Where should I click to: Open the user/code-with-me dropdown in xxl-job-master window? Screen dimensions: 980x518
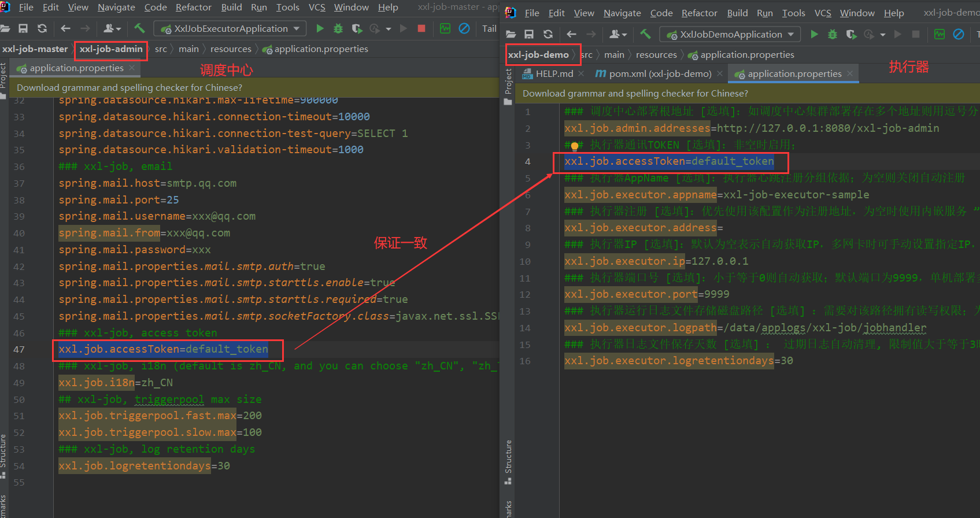112,28
